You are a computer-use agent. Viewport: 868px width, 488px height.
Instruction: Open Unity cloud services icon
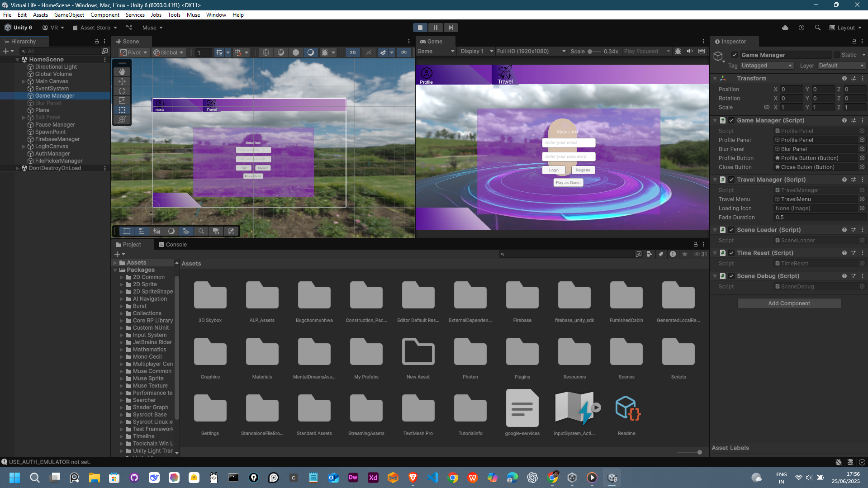pos(785,28)
